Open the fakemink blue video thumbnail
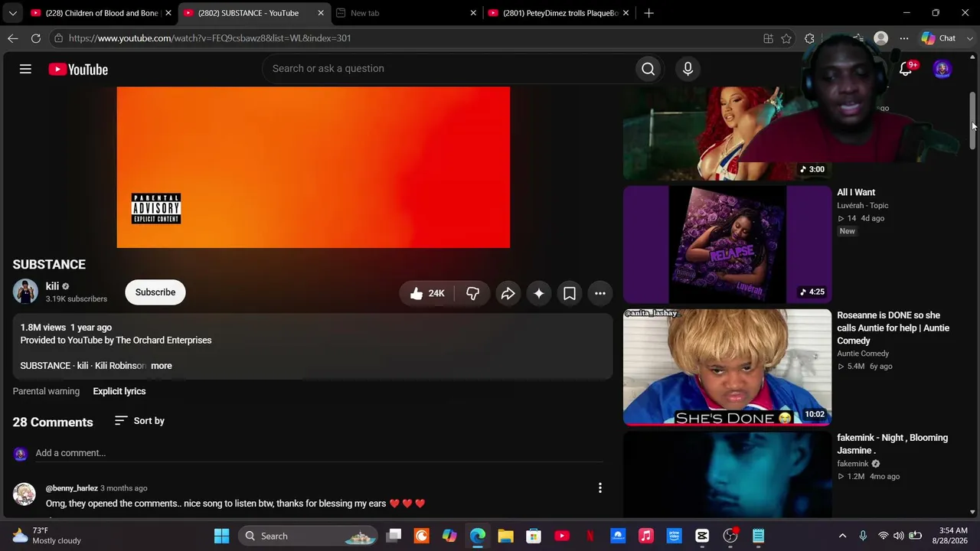Screen dimensions: 980x551 coord(727,475)
